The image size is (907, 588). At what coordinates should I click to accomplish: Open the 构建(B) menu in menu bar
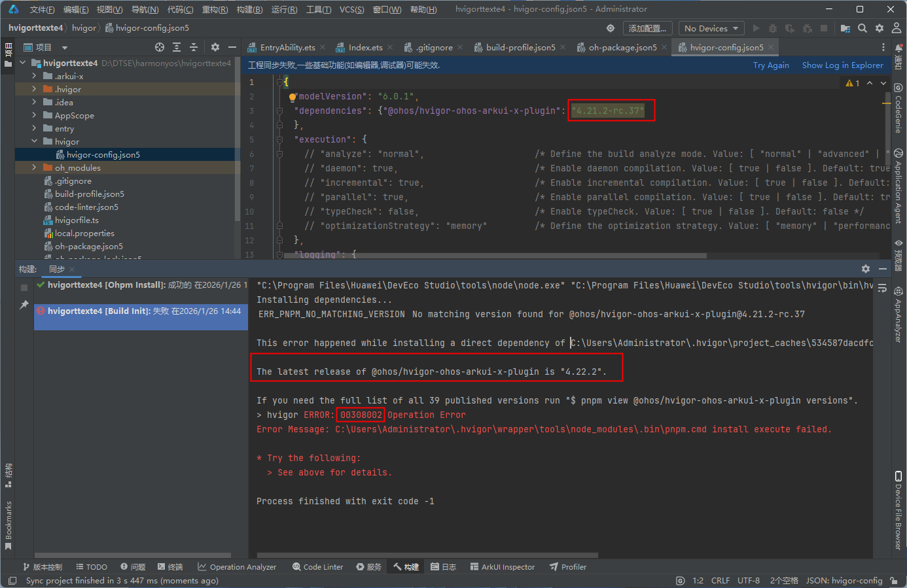click(x=249, y=9)
